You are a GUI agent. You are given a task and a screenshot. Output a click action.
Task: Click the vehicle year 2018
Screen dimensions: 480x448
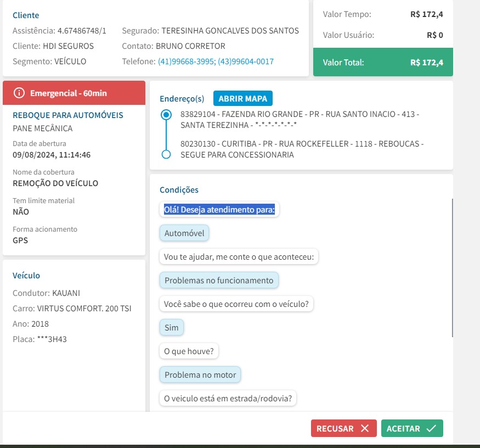pos(40,323)
